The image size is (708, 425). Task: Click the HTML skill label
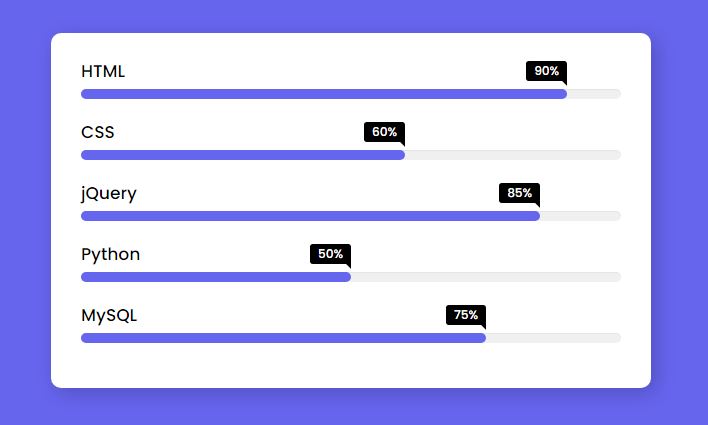[103, 71]
